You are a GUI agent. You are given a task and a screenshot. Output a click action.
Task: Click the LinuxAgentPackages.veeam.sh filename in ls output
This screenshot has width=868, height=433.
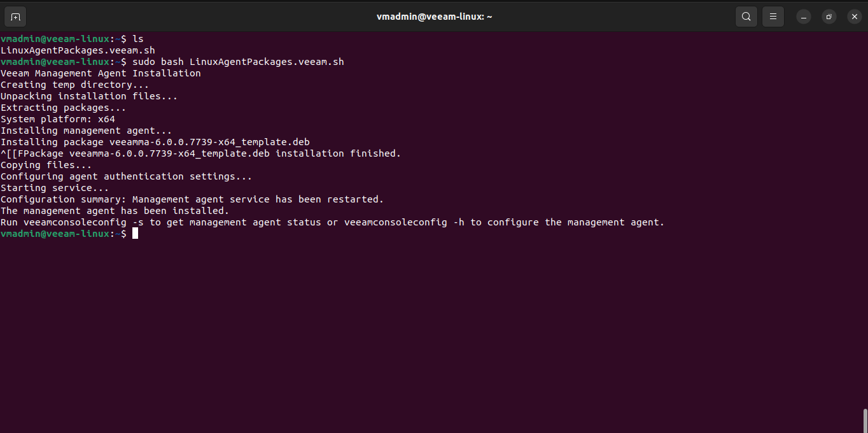(78, 50)
